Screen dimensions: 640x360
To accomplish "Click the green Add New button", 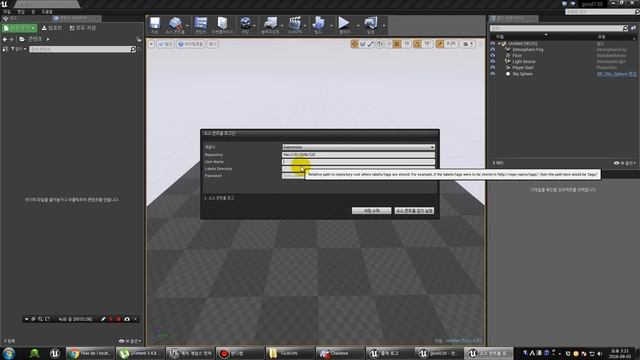I will [19, 28].
